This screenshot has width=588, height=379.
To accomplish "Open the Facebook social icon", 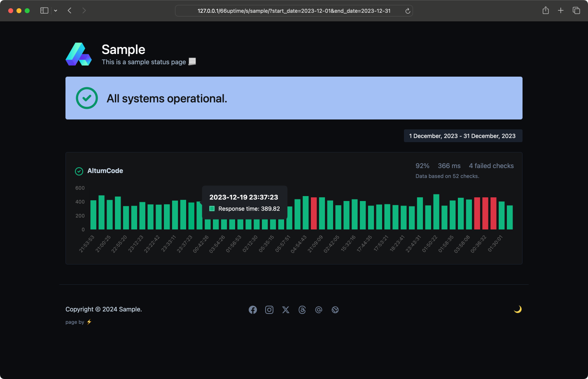I will pyautogui.click(x=253, y=309).
